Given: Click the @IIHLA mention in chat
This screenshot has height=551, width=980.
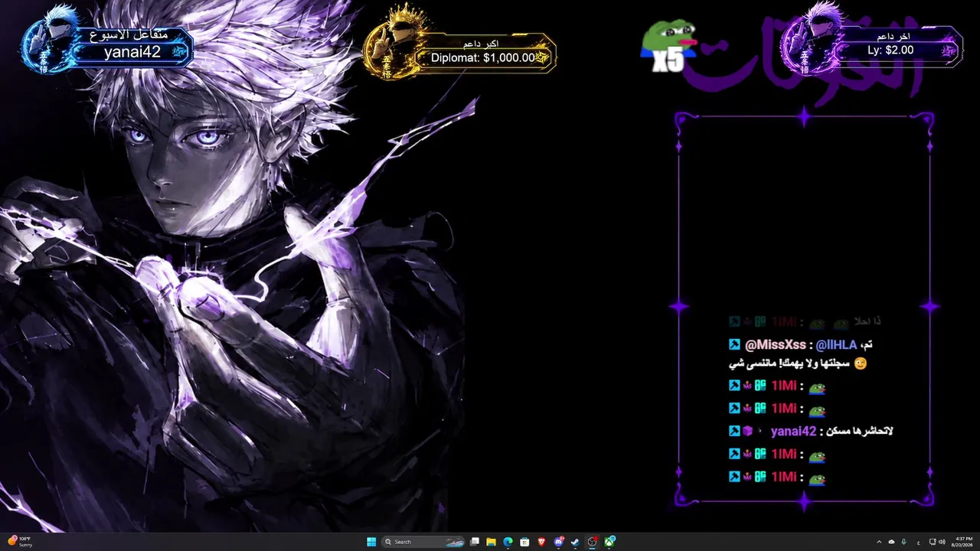Looking at the screenshot, I should (x=836, y=345).
